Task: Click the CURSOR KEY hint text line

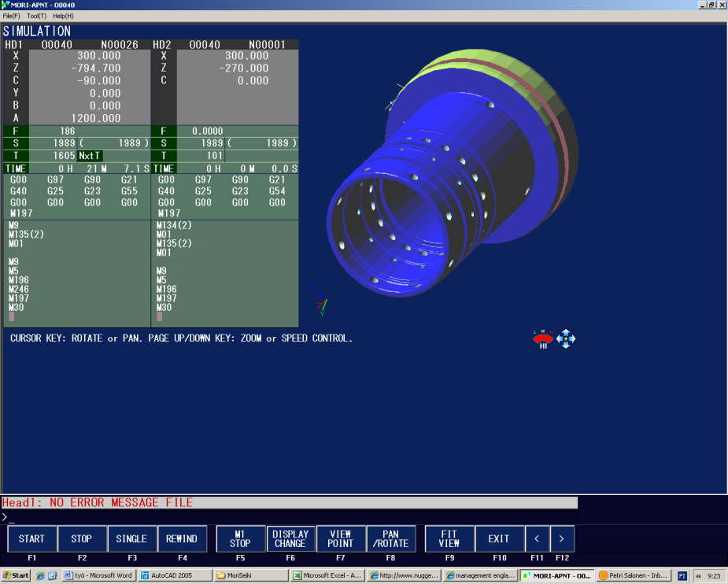Action: click(x=181, y=338)
